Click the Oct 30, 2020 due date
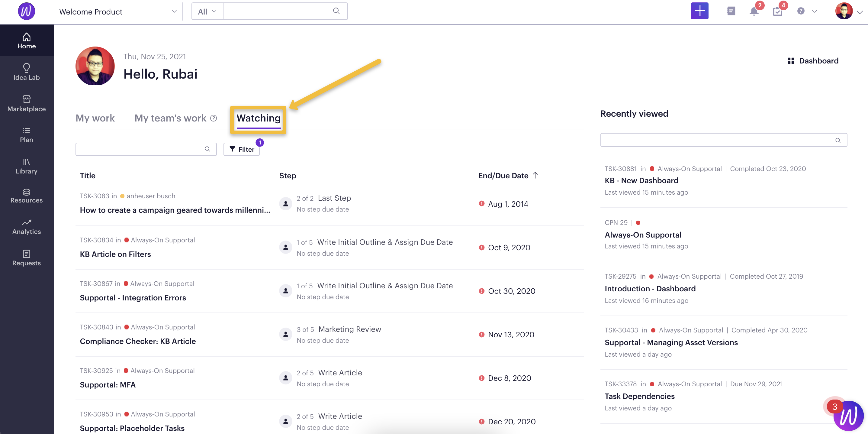The width and height of the screenshot is (868, 434). [512, 291]
